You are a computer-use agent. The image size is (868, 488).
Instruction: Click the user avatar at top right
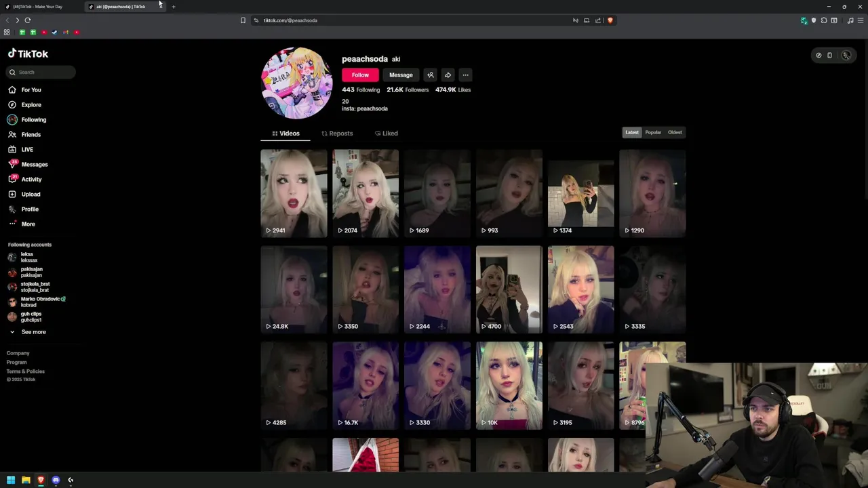(x=846, y=56)
